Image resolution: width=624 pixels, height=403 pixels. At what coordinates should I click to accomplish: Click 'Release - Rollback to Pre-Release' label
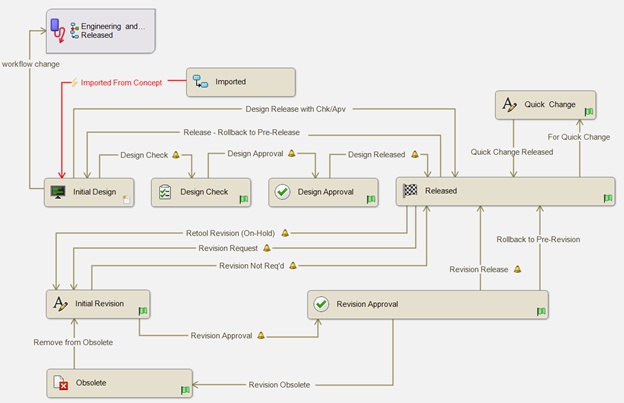pos(242,132)
